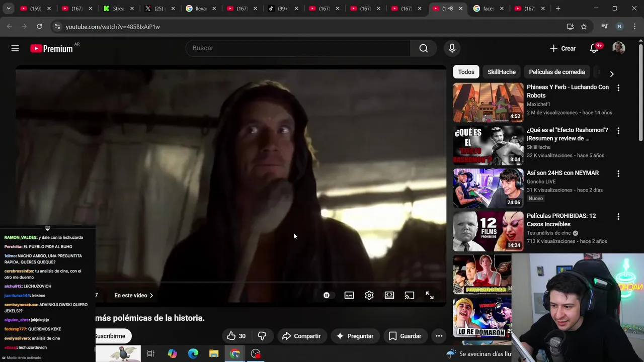The height and width of the screenshot is (362, 644).
Task: Toggle subtitles in the video player
Action: [x=349, y=296]
